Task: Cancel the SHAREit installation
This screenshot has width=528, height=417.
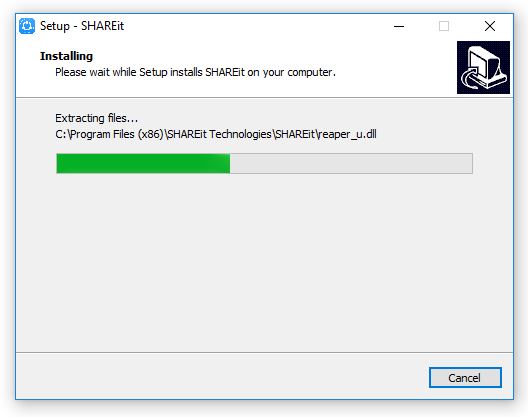Action: click(x=465, y=378)
